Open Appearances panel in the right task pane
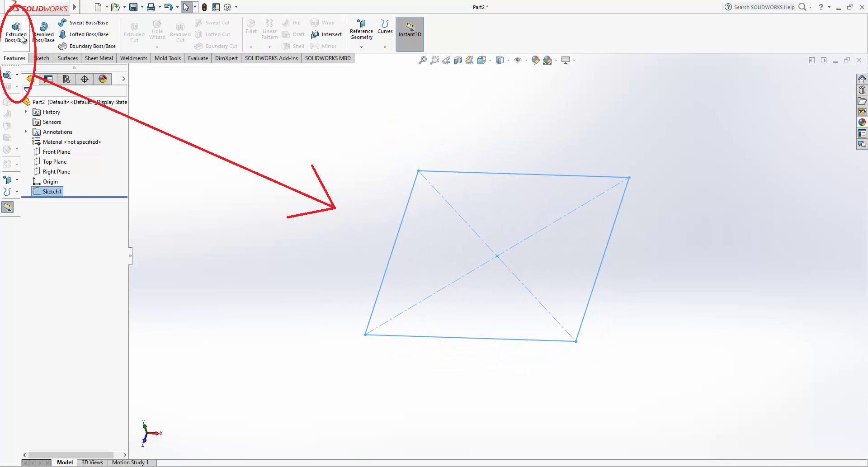This screenshot has height=467, width=868. [x=862, y=123]
